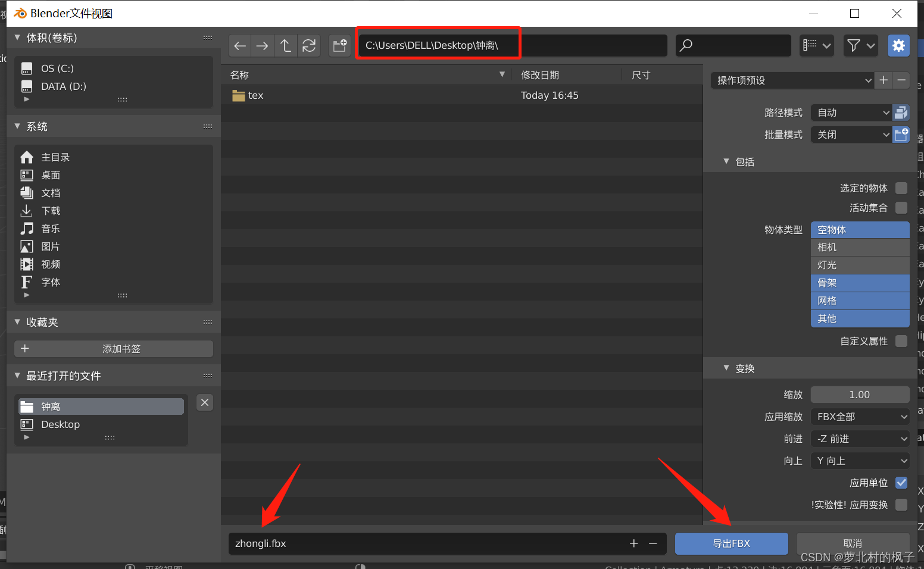The height and width of the screenshot is (569, 924).
Task: Toggle 灯光 object type
Action: point(860,265)
